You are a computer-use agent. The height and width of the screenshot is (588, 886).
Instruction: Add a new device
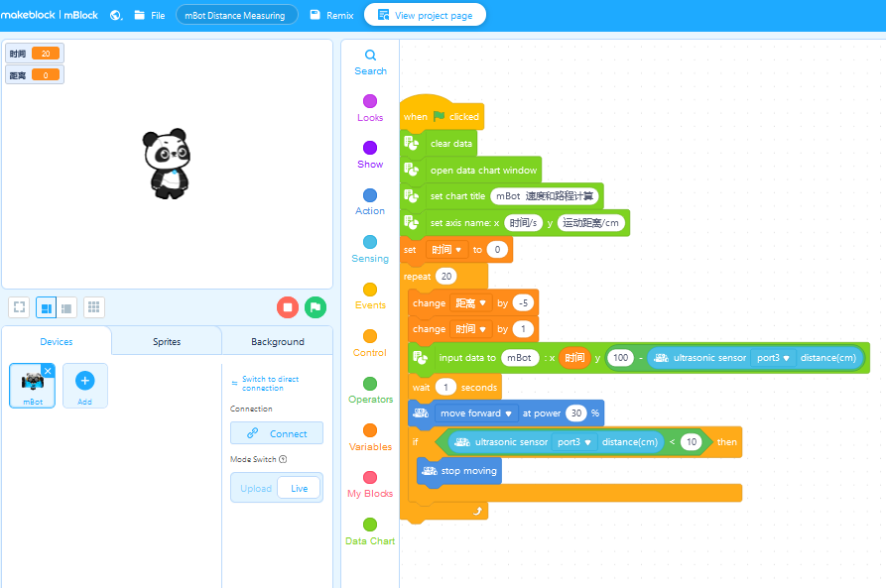coord(84,385)
